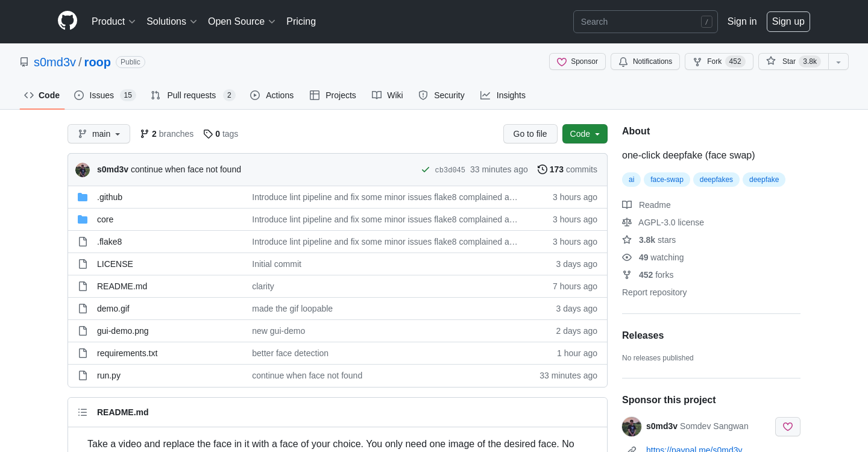The image size is (868, 452).
Task: Click the sponsor avatar in Sponsor this project
Action: pos(632,427)
